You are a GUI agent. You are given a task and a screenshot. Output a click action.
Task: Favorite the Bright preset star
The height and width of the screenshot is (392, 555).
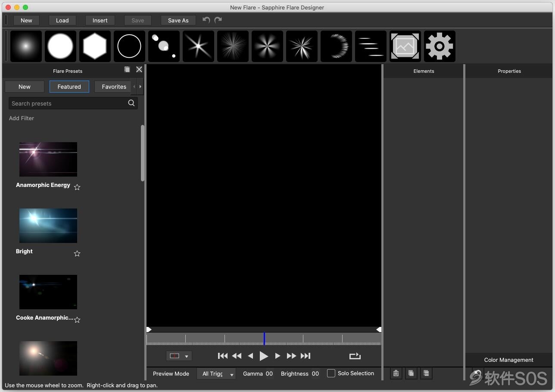[77, 253]
